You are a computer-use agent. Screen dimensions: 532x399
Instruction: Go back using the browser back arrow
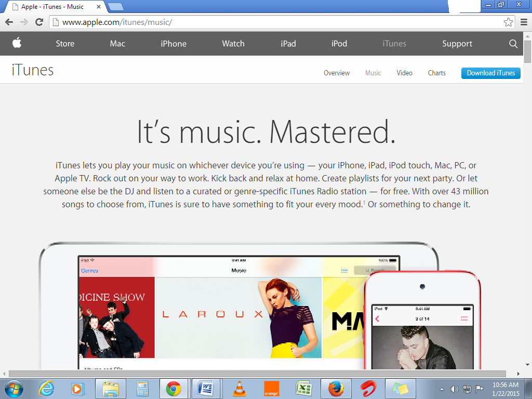[9, 22]
